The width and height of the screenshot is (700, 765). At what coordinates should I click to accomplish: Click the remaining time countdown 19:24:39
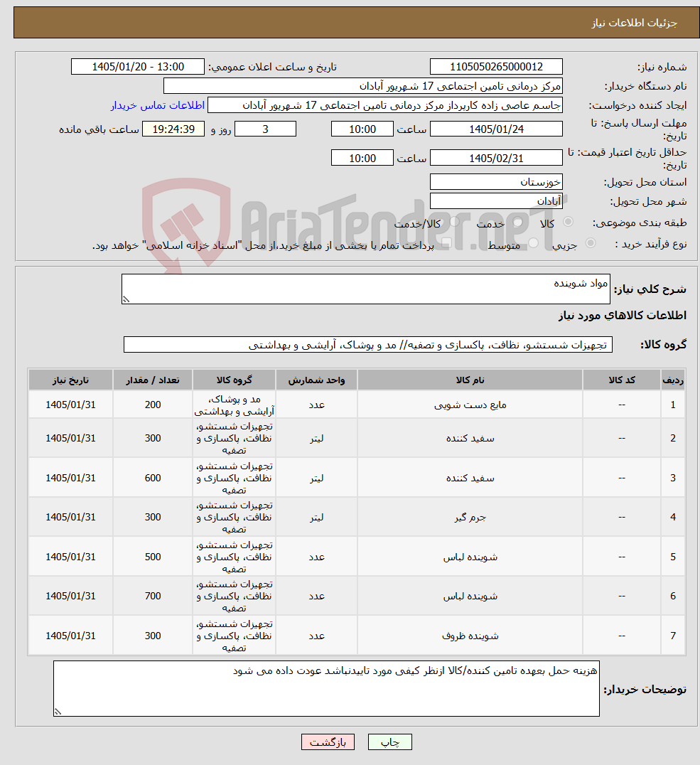(173, 129)
